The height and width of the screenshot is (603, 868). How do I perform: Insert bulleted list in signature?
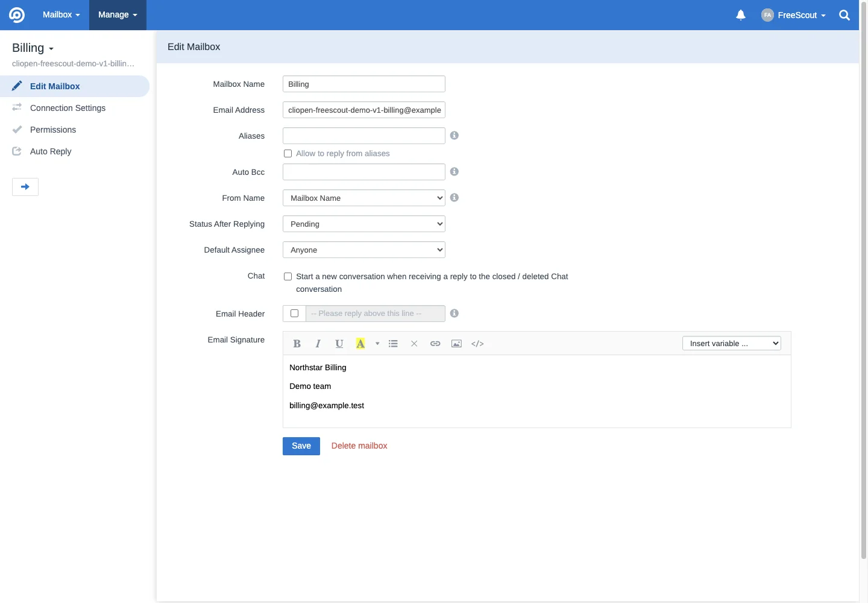(393, 343)
